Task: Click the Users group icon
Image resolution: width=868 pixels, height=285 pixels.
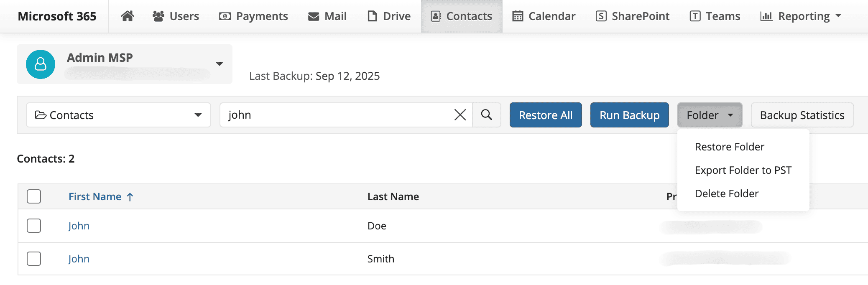Action: [x=158, y=16]
